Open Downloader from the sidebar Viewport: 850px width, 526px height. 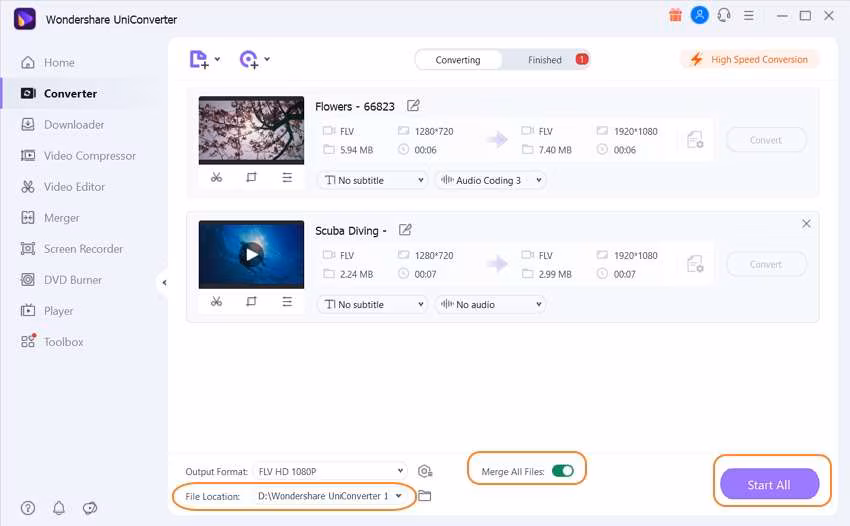[74, 125]
